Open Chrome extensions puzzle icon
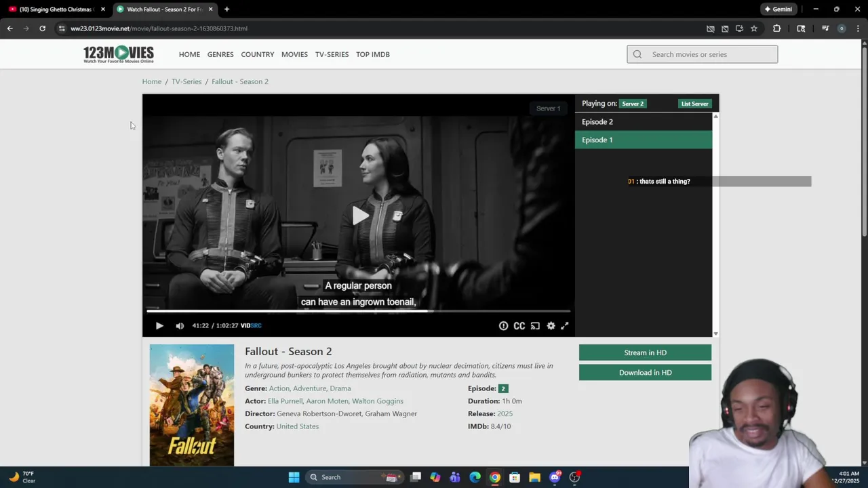Viewport: 868px width, 488px height. click(776, 28)
